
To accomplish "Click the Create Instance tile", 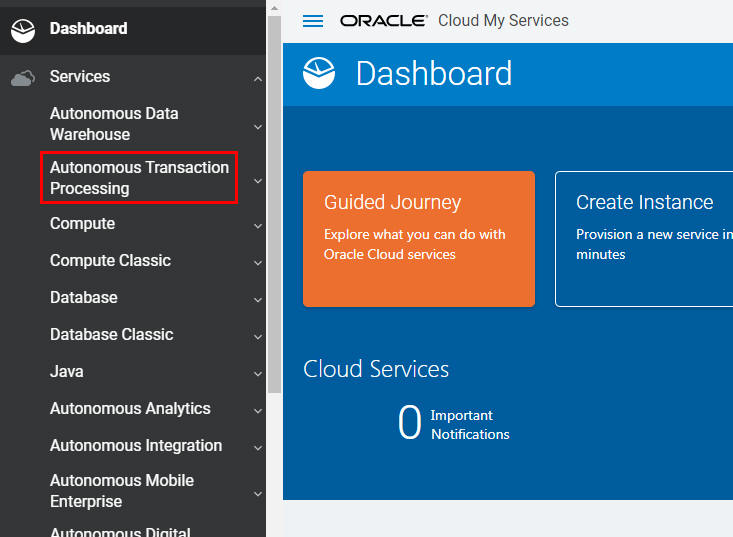I will 645,239.
